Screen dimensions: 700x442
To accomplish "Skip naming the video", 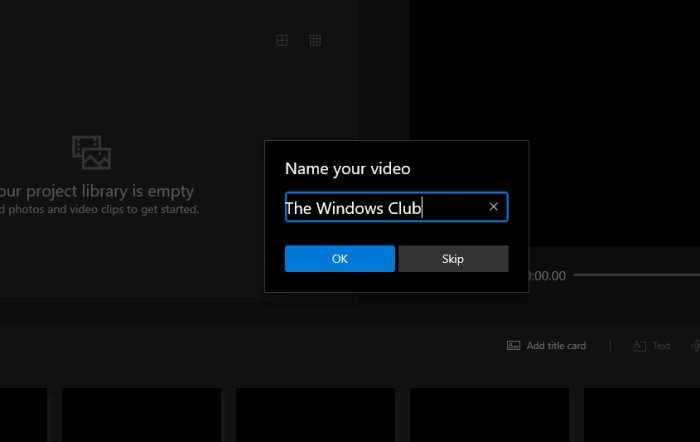I will 453,259.
